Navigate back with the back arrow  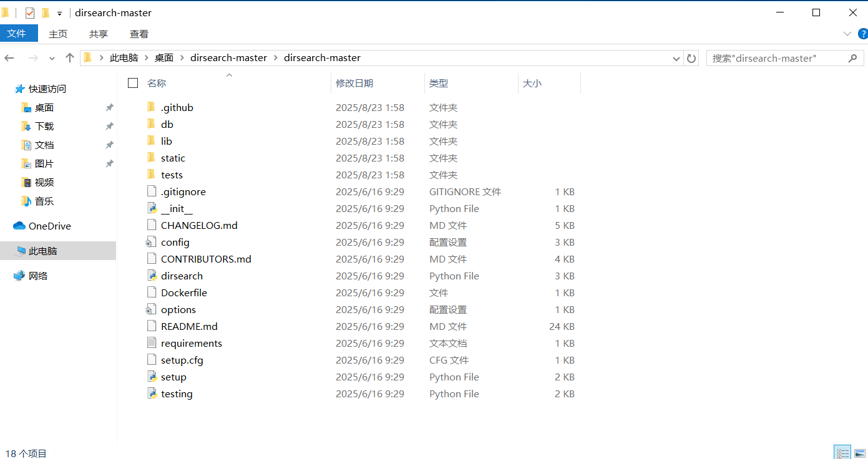click(9, 57)
